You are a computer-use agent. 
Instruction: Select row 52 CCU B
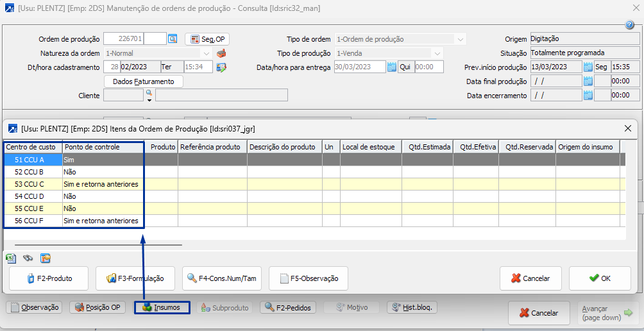314,172
